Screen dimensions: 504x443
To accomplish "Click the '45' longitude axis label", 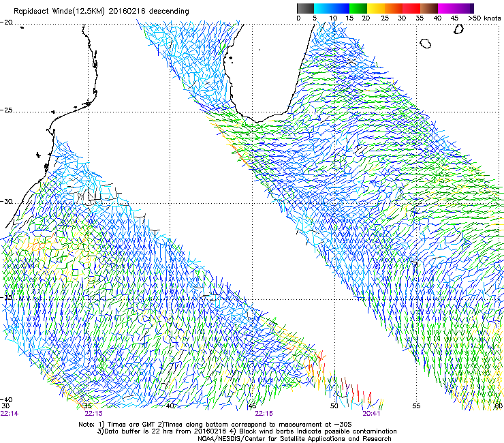I will pyautogui.click(x=252, y=406).
